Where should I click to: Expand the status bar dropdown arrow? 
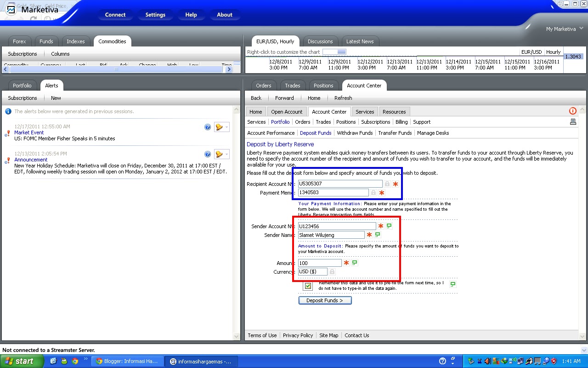click(x=584, y=350)
